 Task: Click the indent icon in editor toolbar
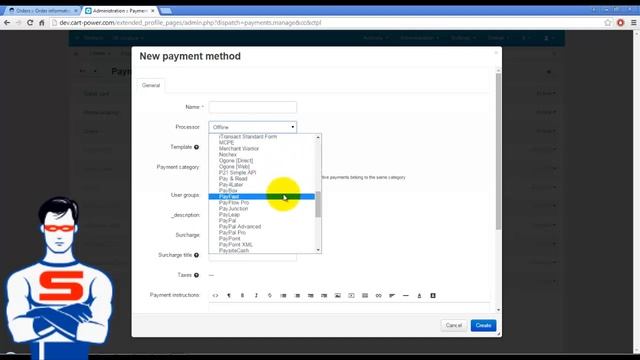click(324, 296)
